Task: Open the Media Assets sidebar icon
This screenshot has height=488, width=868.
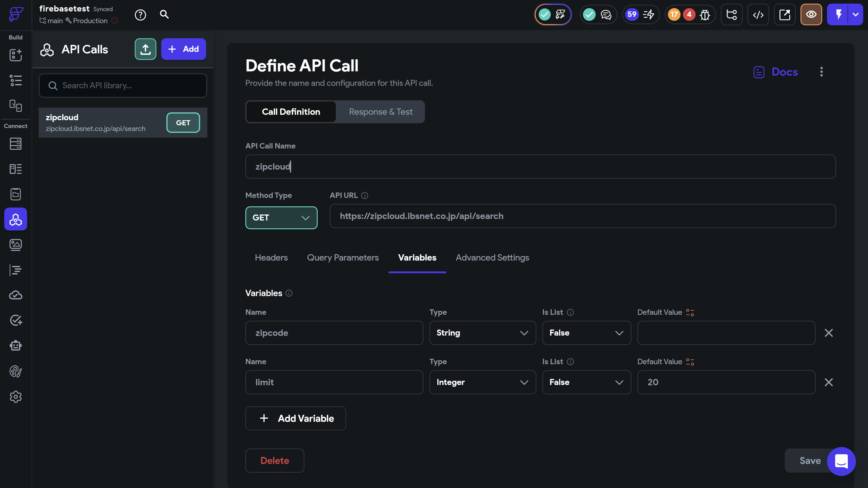Action: pyautogui.click(x=15, y=245)
